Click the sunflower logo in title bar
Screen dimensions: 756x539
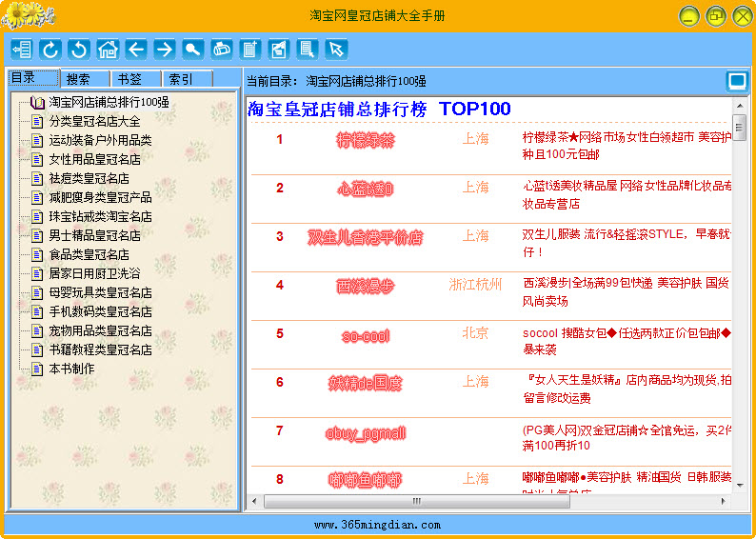[28, 15]
